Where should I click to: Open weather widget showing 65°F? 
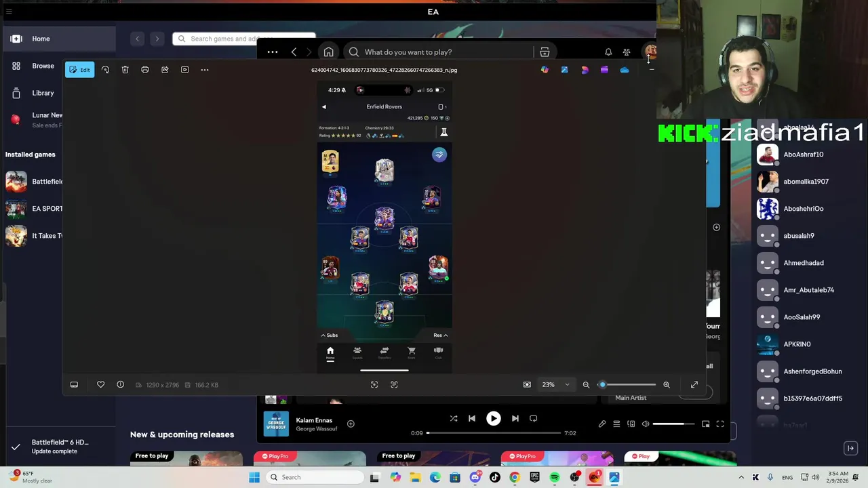[31, 477]
